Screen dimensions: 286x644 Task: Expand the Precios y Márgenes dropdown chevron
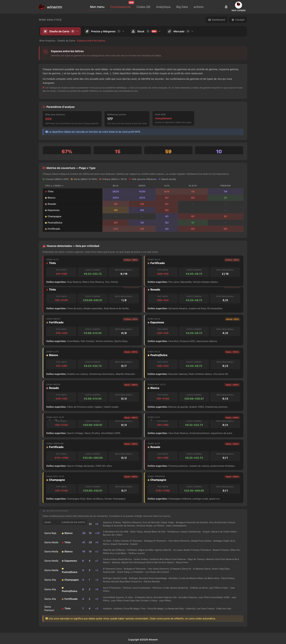(123, 32)
